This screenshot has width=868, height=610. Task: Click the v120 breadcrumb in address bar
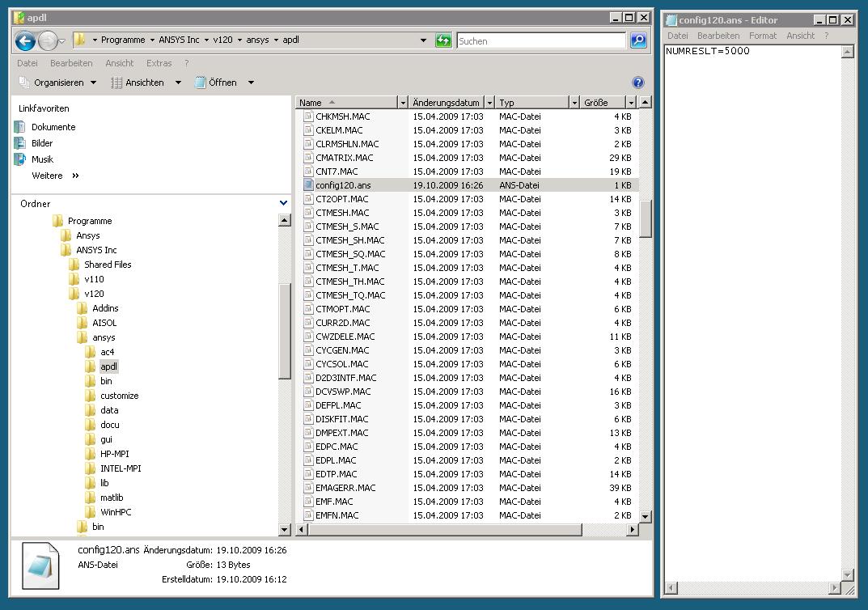click(x=222, y=40)
